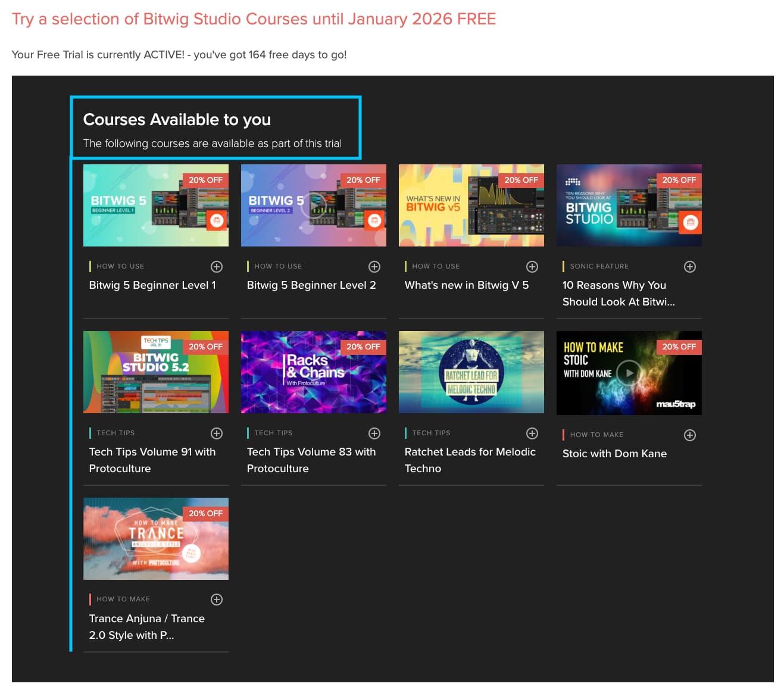Click plus icon for 10 Reasons Why You Should Look
Viewport: 784px width, 696px height.
tap(690, 267)
